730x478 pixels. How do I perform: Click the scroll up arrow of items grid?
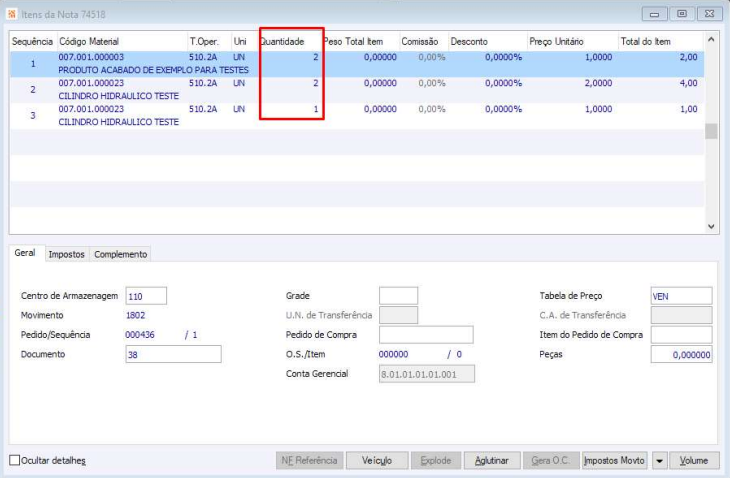711,40
